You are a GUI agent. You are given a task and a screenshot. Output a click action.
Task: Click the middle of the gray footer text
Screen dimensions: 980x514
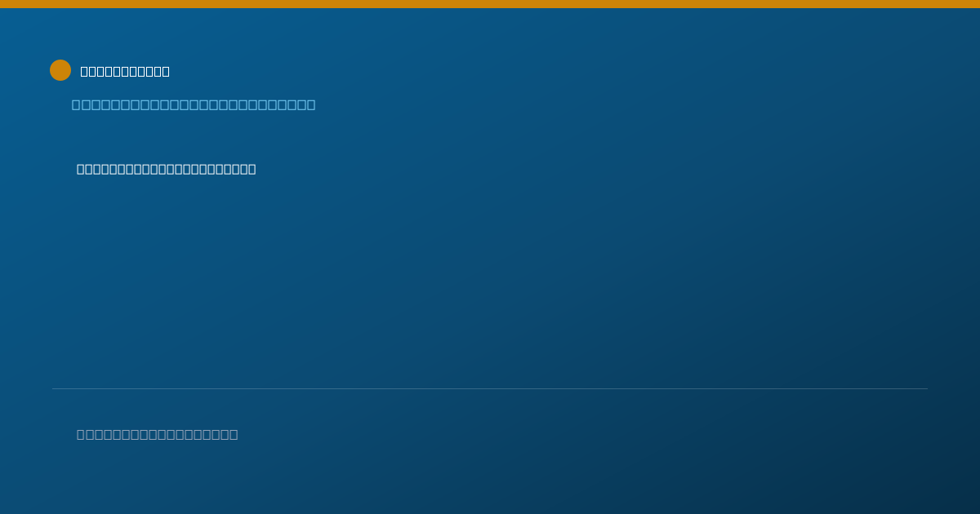click(x=158, y=434)
